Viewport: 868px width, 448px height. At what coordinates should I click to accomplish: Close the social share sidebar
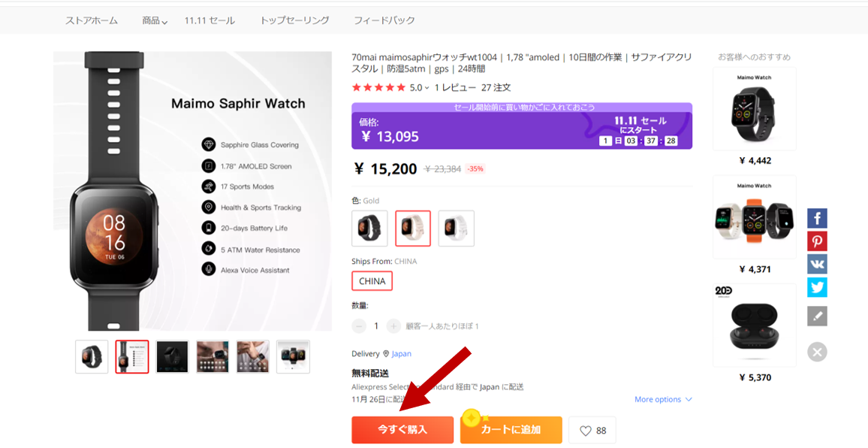click(x=817, y=352)
